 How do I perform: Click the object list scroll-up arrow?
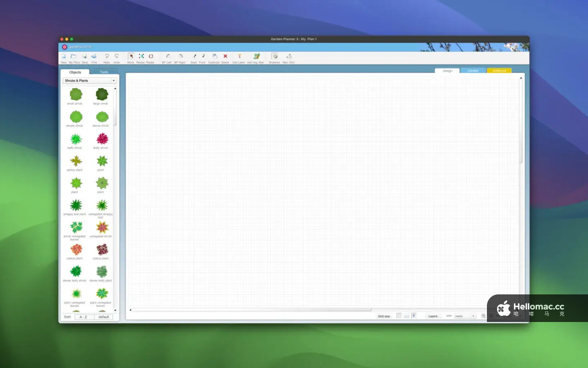pyautogui.click(x=115, y=88)
